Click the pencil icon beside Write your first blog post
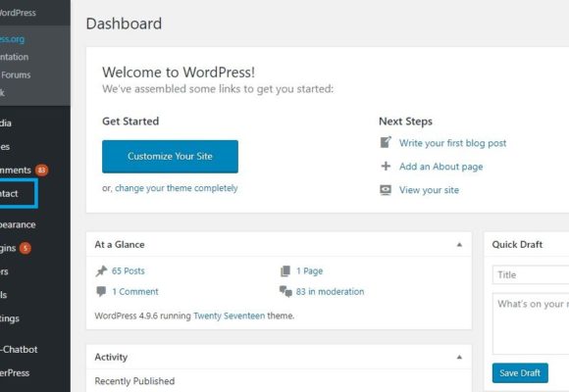This screenshot has width=569, height=392. [386, 142]
